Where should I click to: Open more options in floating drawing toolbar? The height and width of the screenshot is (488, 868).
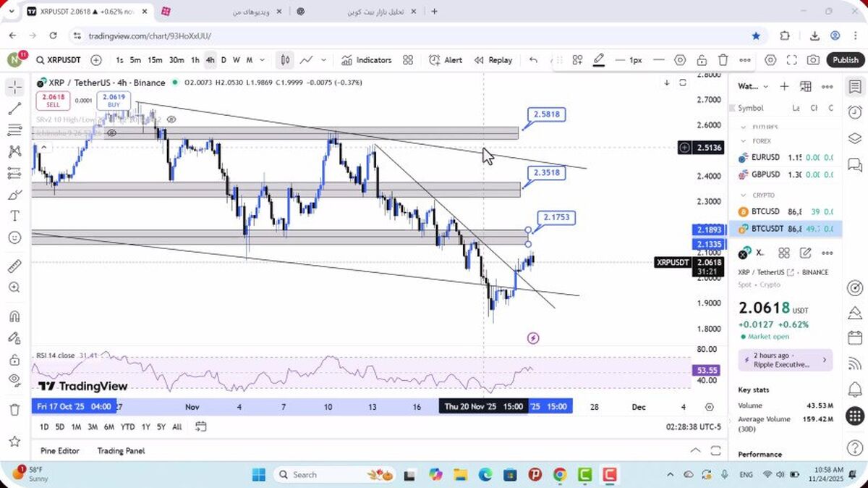(x=745, y=60)
